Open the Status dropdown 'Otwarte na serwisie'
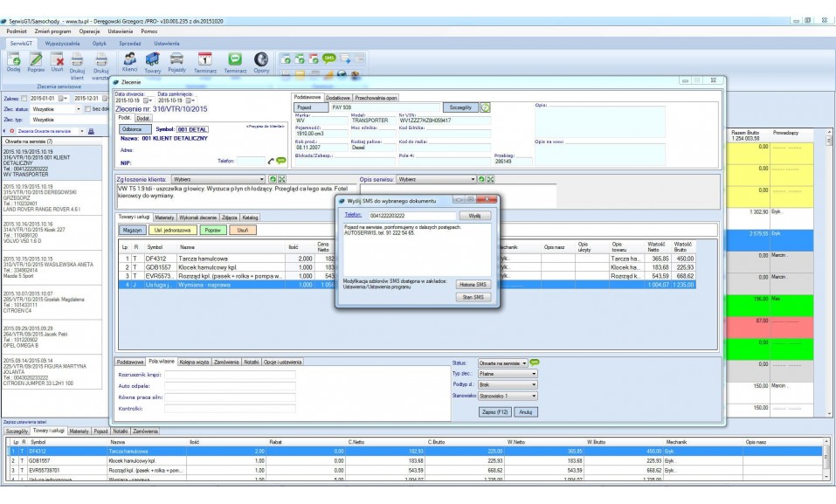 (x=500, y=362)
